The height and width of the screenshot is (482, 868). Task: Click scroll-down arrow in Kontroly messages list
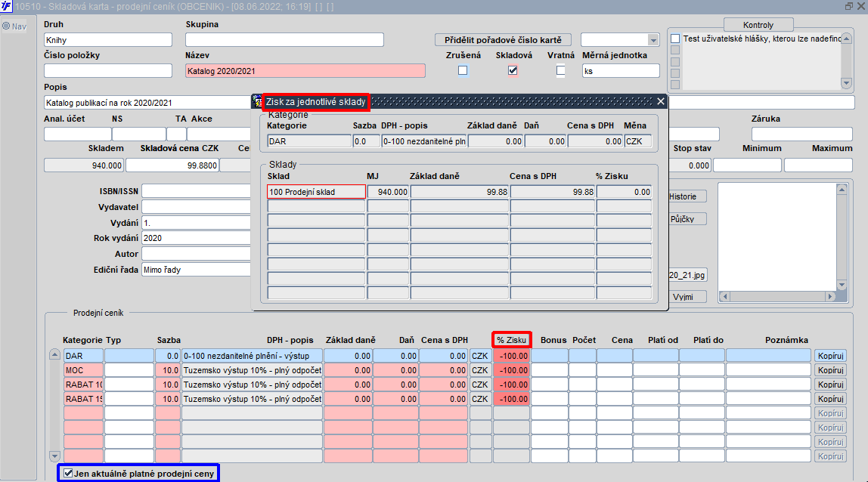846,83
